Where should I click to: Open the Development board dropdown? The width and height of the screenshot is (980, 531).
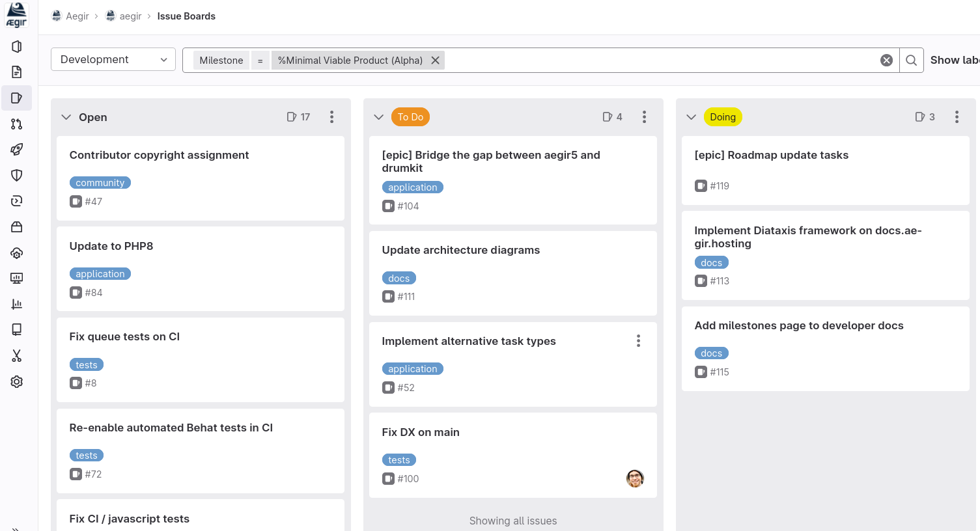click(113, 59)
